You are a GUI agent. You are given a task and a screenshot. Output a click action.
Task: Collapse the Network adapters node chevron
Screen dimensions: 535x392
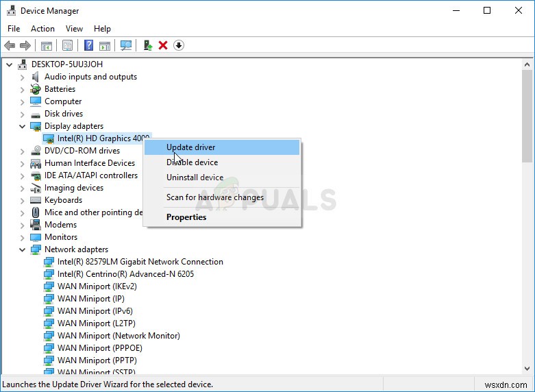pyautogui.click(x=22, y=249)
